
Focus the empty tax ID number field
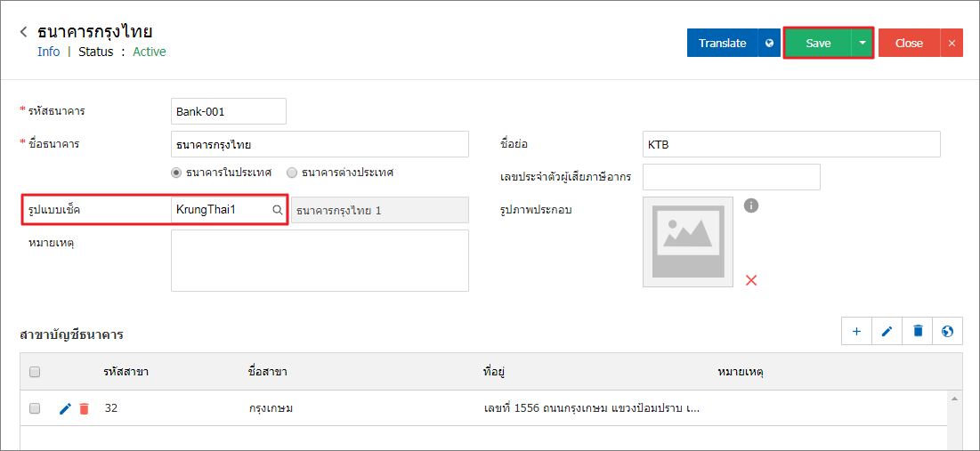pos(732,177)
